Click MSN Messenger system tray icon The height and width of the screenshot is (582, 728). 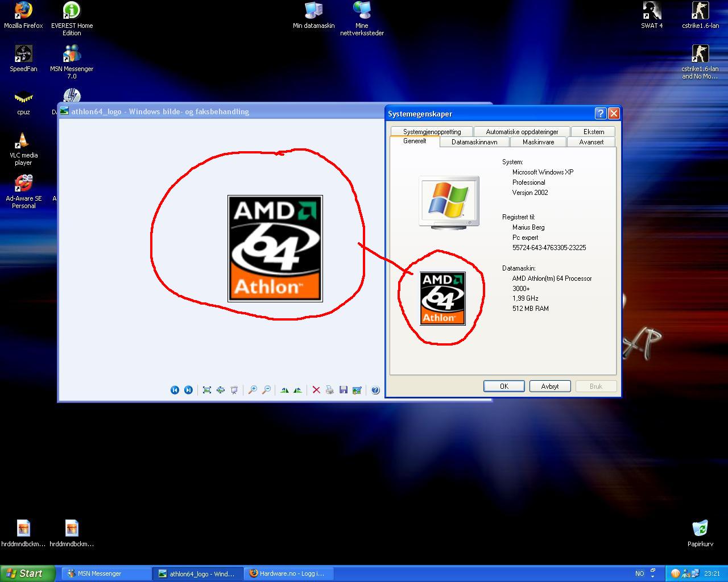click(x=685, y=573)
